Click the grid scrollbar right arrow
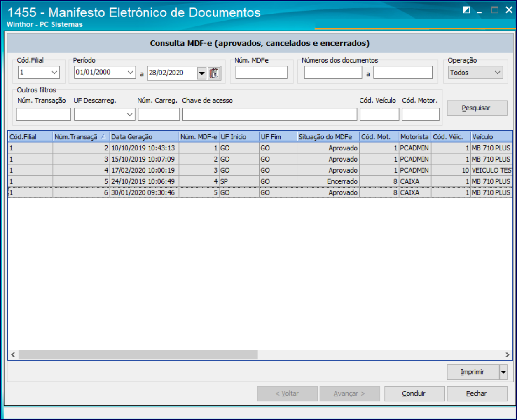517x420 pixels. (x=508, y=354)
